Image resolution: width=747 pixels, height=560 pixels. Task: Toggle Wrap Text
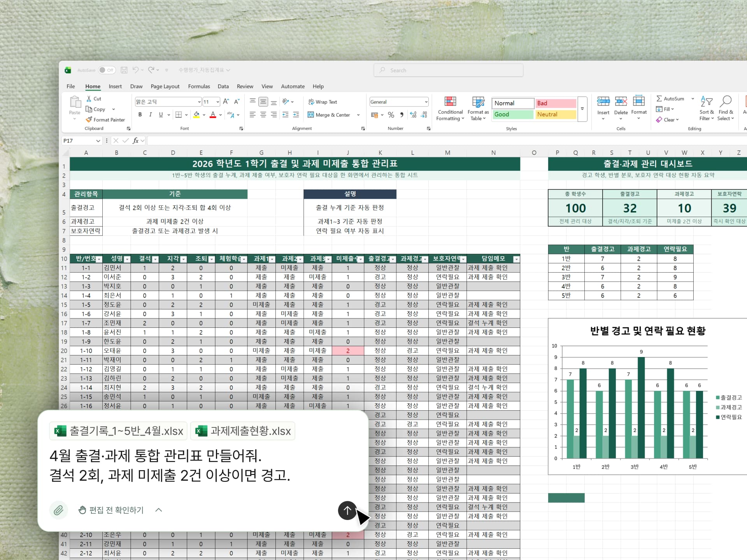(x=323, y=102)
